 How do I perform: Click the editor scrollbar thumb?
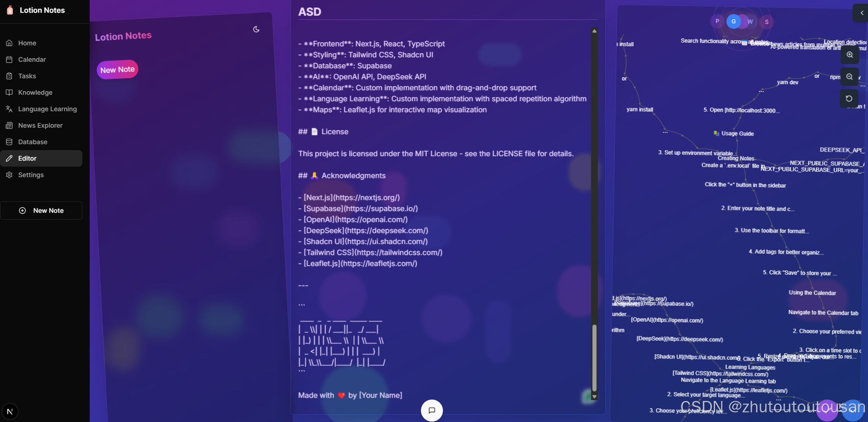pyautogui.click(x=594, y=358)
